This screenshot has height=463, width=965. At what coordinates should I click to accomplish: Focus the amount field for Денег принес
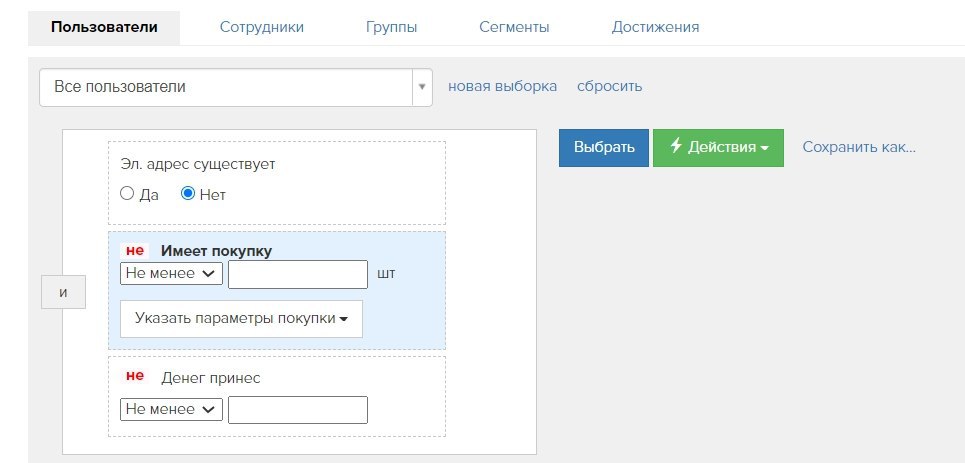(298, 410)
